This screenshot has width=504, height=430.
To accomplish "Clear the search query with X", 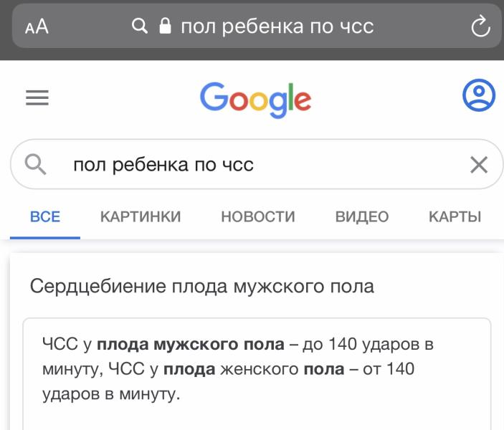I will [478, 166].
